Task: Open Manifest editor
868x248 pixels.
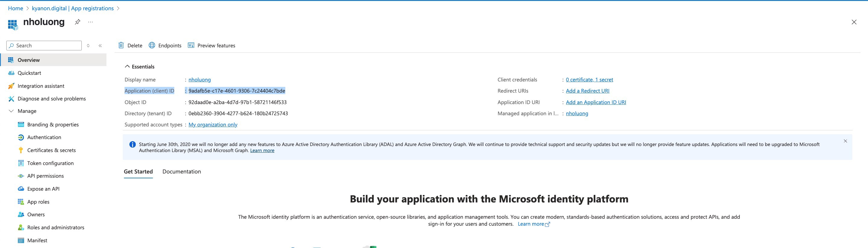Action: pos(37,240)
